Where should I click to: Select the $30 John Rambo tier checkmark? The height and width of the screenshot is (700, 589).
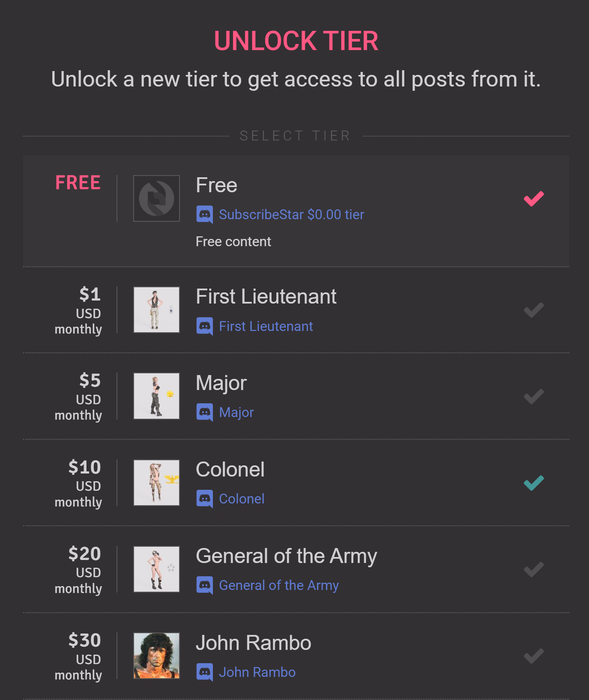tap(533, 656)
